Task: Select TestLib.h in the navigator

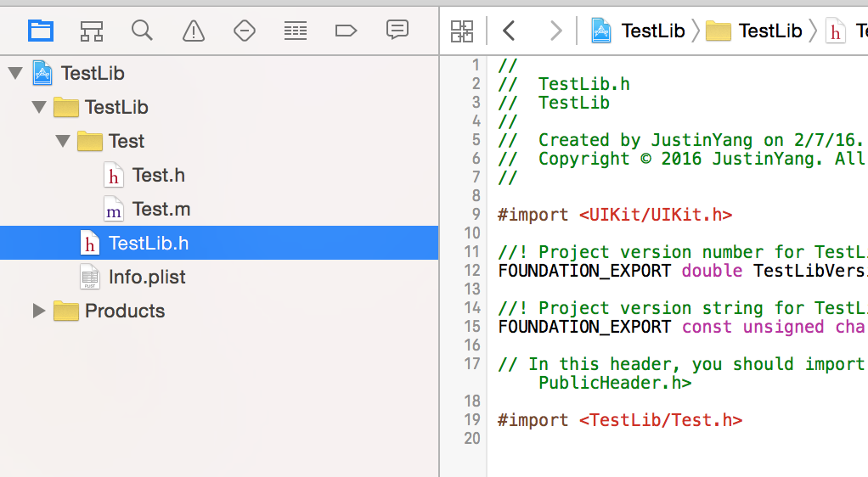Action: (219, 243)
